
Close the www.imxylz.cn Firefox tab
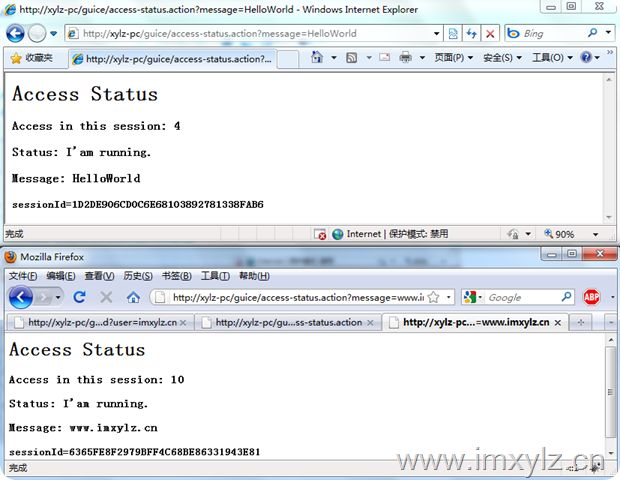558,323
